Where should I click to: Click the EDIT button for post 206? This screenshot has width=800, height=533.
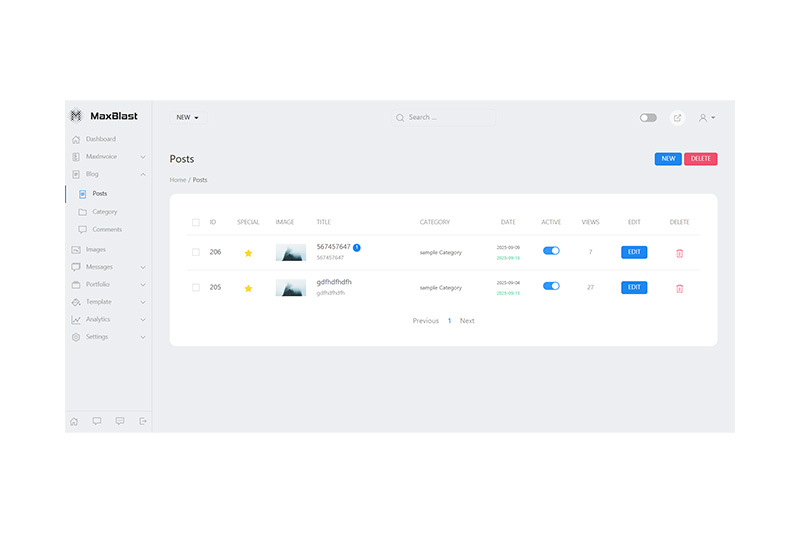(x=633, y=252)
